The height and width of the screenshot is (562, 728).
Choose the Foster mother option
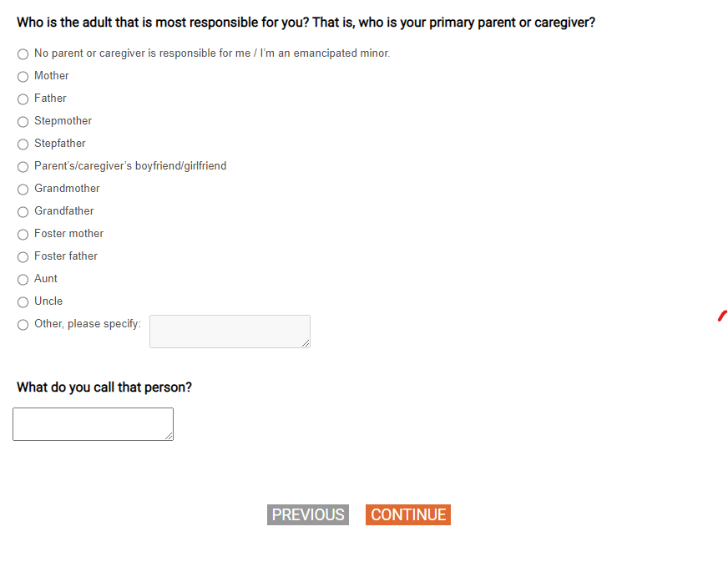[x=23, y=234]
